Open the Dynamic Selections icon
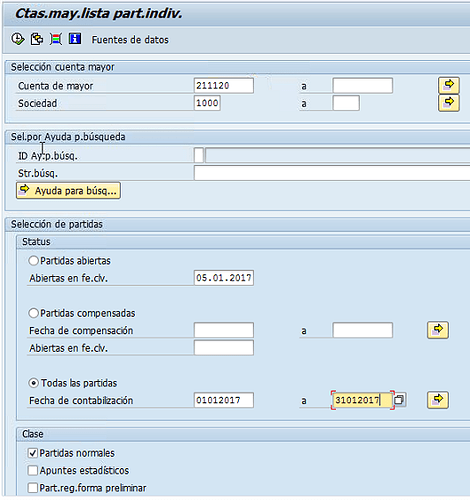Screen dimensions: 470x500 click(56, 39)
